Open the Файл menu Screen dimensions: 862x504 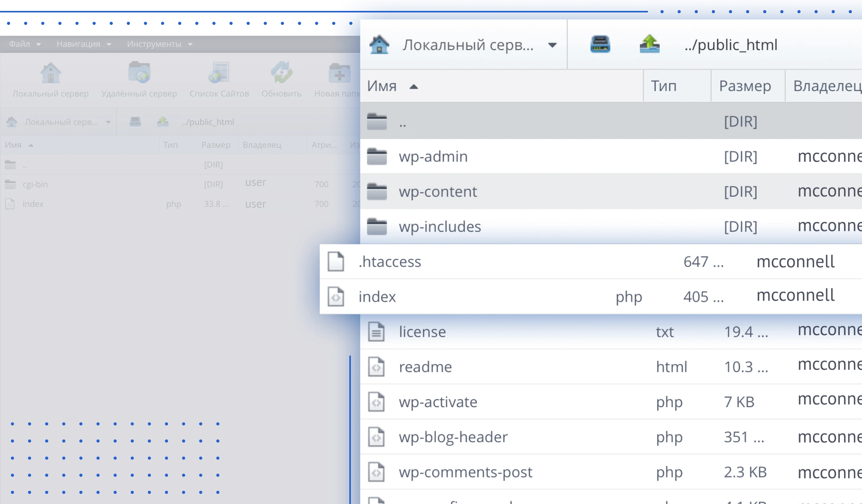[x=24, y=44]
